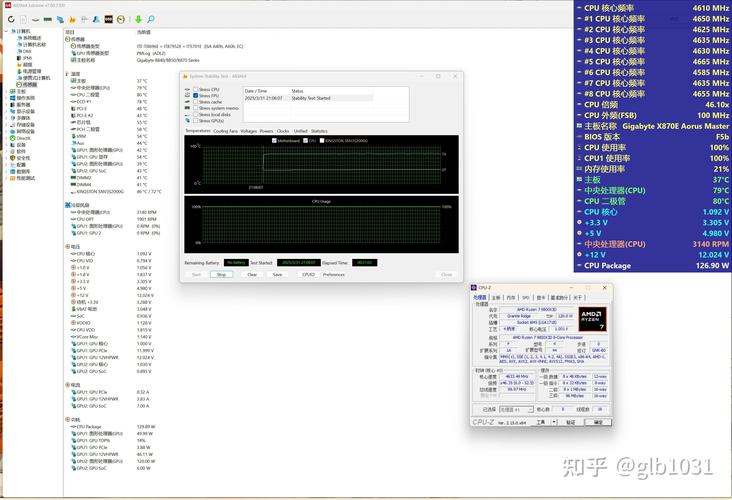Click the 性能测试 benchmark icon in tree
732x500 pixels.
(13, 178)
